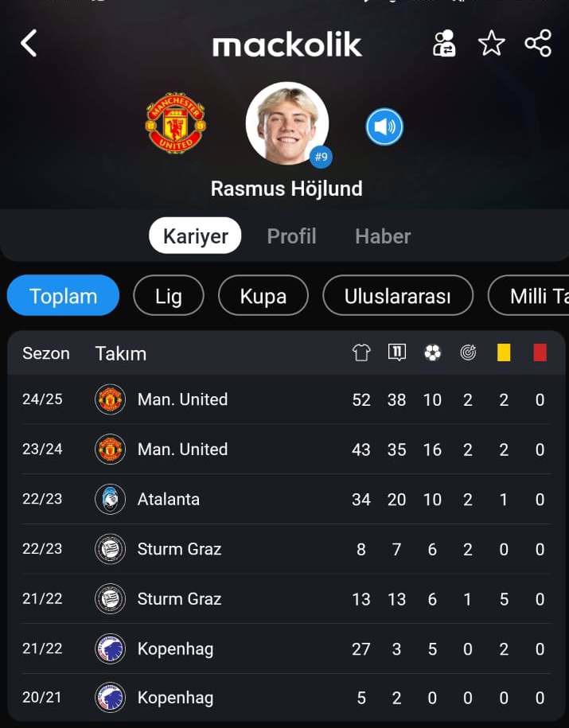
Task: Switch to the Haber tab
Action: (383, 236)
